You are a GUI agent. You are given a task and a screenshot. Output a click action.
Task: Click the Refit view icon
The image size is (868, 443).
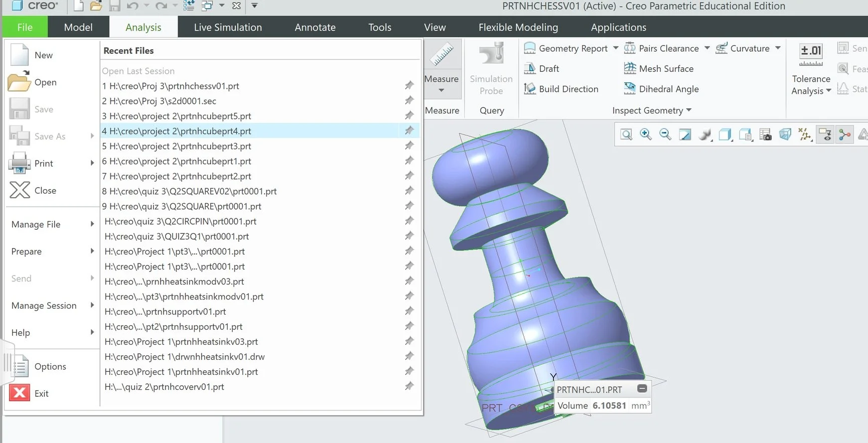(x=626, y=134)
